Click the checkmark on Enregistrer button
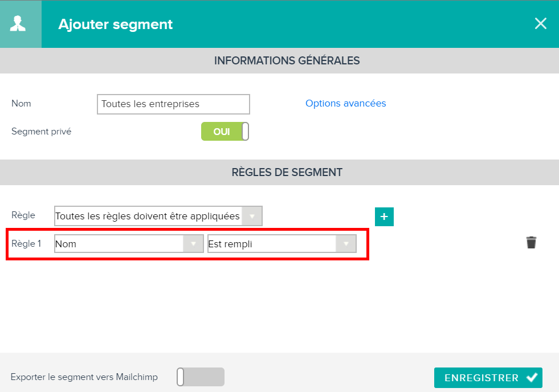Image resolution: width=559 pixels, height=392 pixels. [x=532, y=377]
